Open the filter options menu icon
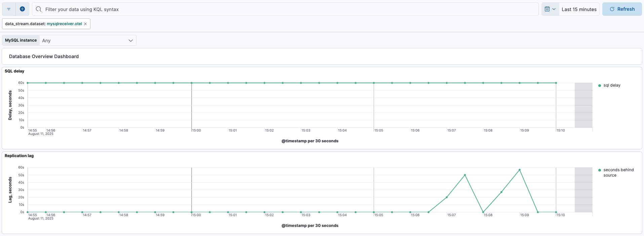This screenshot has width=644, height=236. [x=9, y=9]
